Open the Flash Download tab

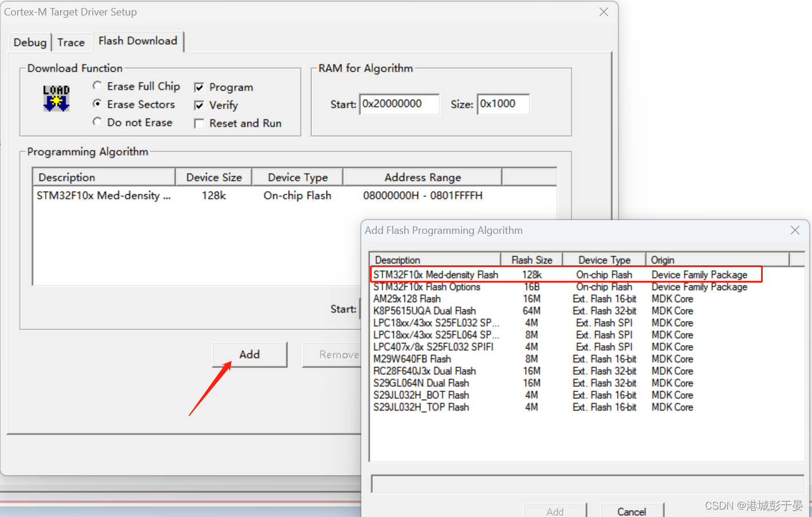click(137, 41)
